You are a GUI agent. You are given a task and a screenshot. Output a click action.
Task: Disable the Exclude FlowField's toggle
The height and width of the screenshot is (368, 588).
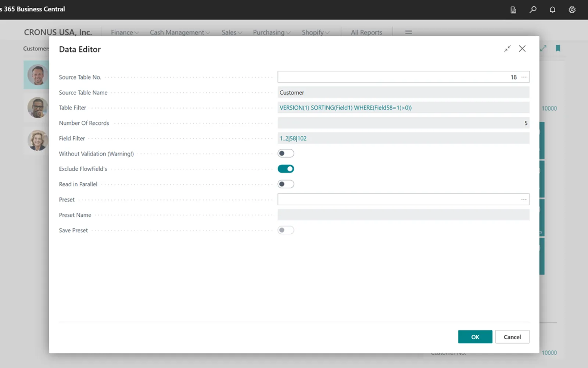pos(286,169)
